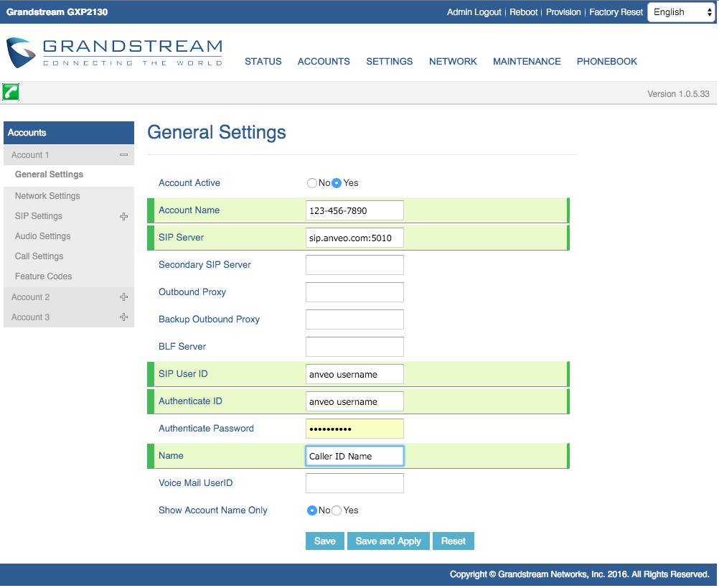Open the ACCOUNTS menu
This screenshot has width=719, height=588.
coord(324,62)
